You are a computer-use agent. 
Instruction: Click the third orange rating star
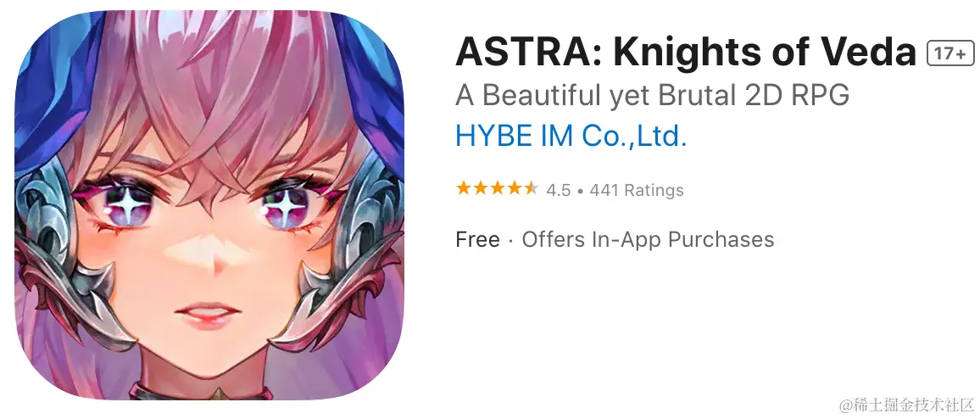click(498, 188)
